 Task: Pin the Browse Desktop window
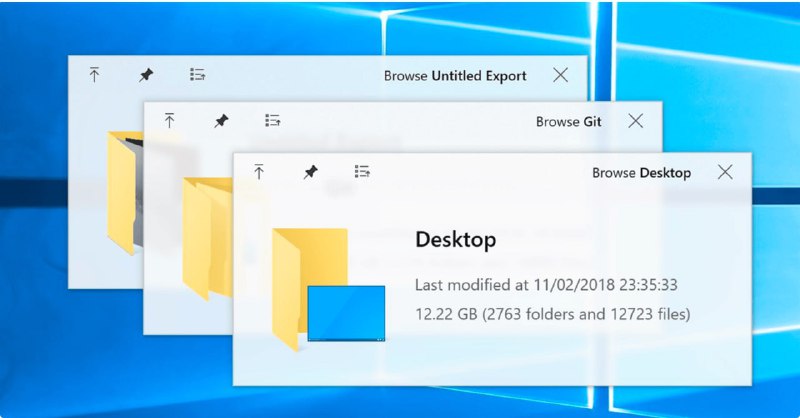coord(311,172)
